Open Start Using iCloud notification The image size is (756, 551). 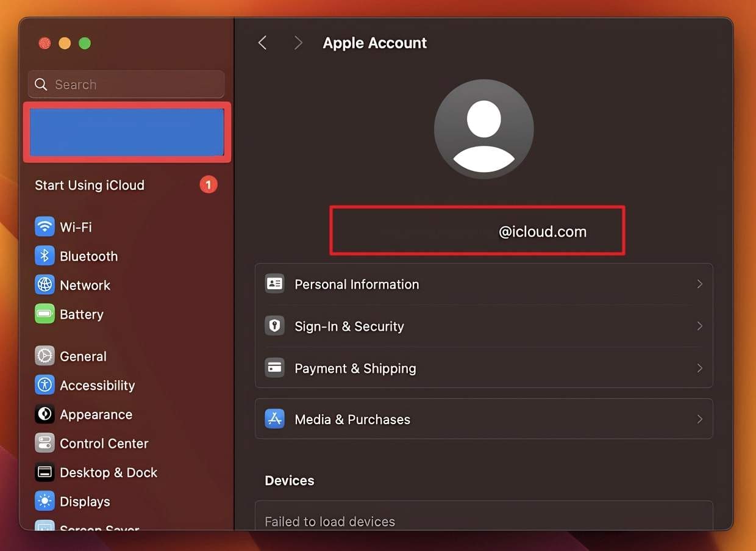click(126, 185)
